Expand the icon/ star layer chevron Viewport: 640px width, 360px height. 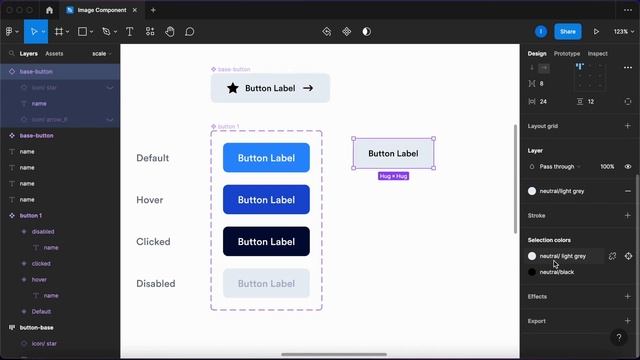(110, 87)
